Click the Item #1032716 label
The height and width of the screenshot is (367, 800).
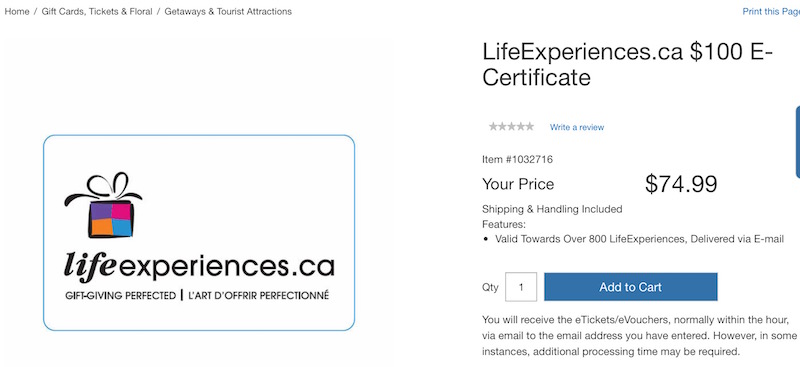coord(517,159)
